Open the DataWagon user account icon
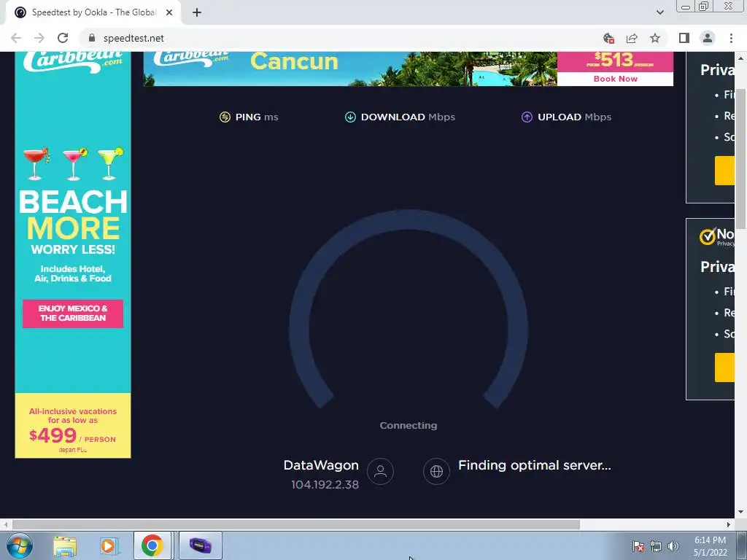Viewport: 747px width, 560px height. [x=380, y=472]
